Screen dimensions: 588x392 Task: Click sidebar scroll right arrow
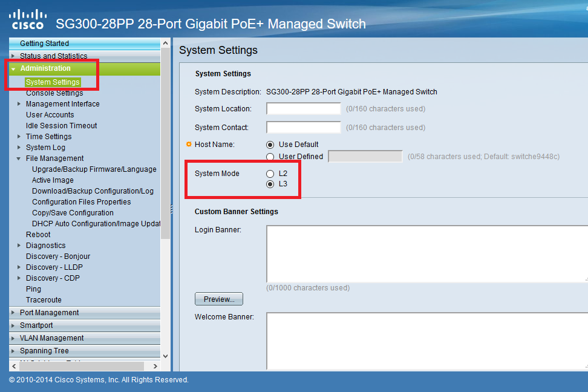tap(155, 366)
